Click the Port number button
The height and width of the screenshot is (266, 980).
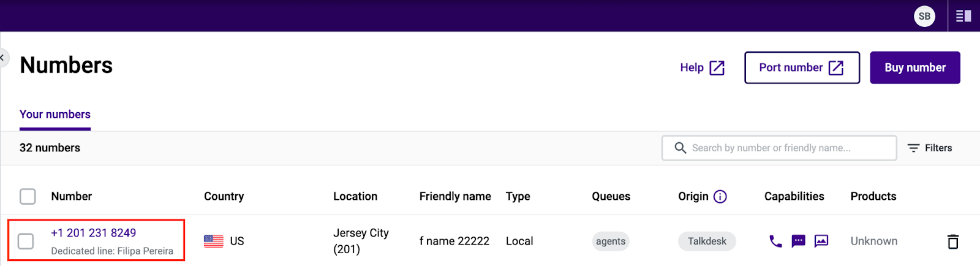point(802,67)
